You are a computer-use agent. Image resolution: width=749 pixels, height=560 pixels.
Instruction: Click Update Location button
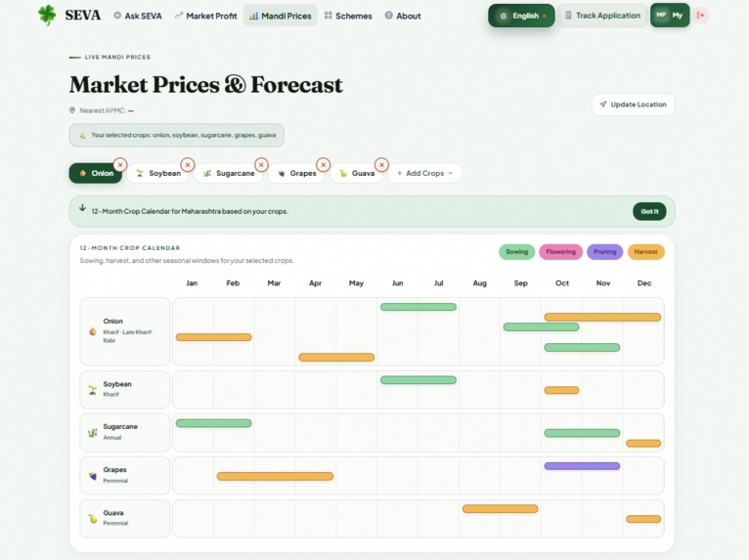[x=633, y=105]
